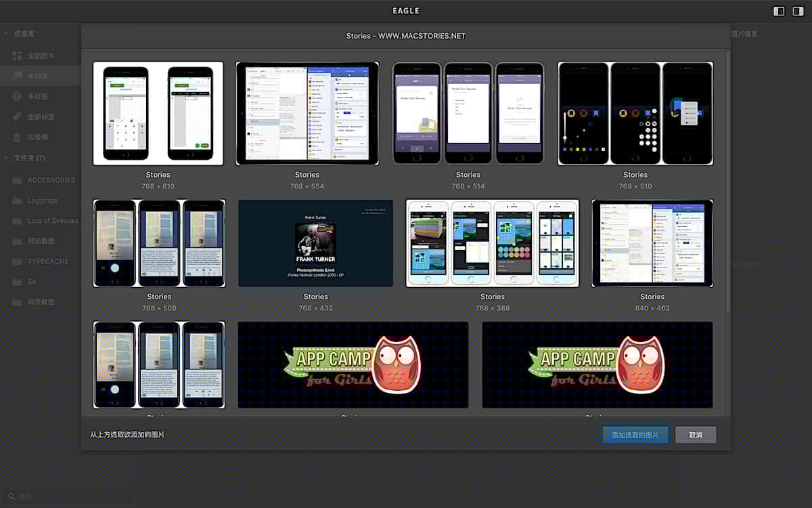Click the dialog title Stories - WWW.MACSTORIES.NET

tap(406, 36)
